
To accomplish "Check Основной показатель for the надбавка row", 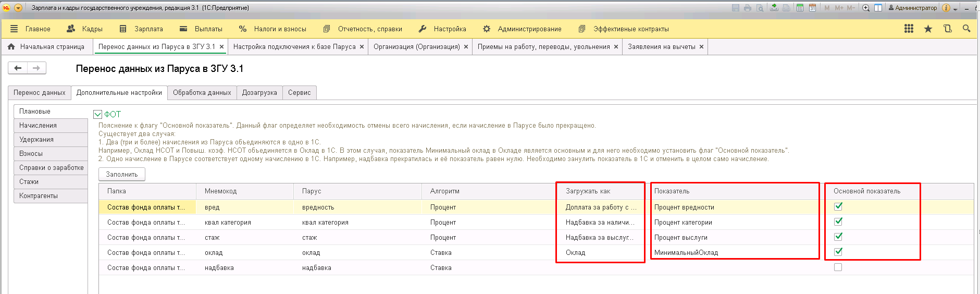I will pyautogui.click(x=838, y=267).
